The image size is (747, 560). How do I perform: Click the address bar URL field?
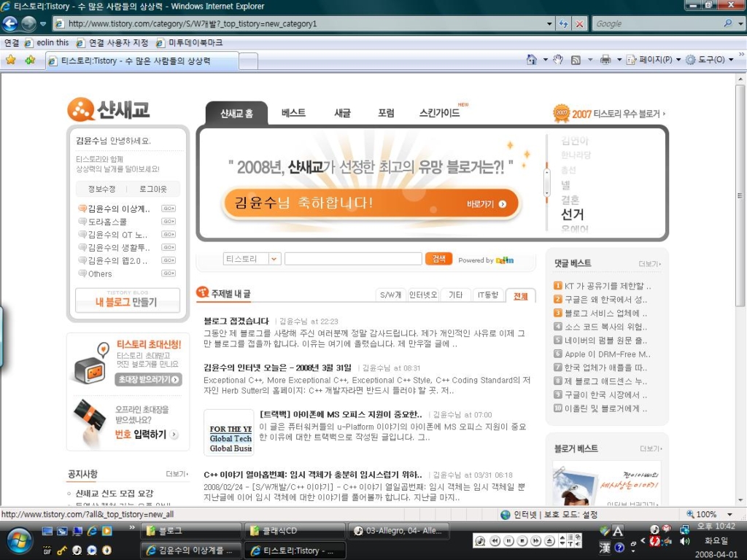tap(300, 24)
